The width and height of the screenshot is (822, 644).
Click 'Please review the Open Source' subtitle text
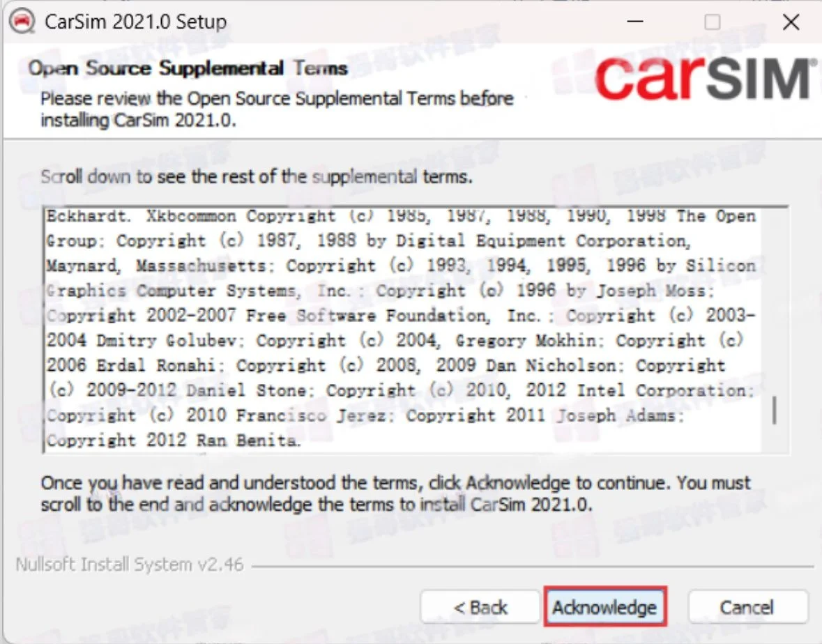[x=277, y=109]
